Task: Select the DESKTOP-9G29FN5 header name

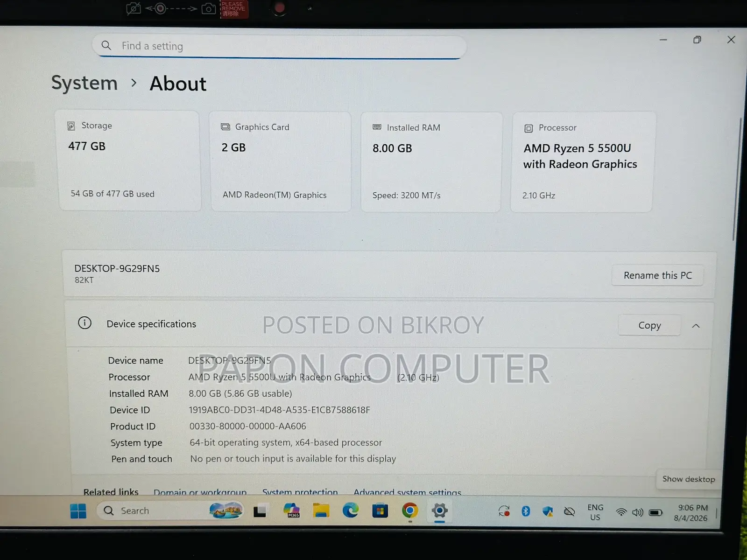Action: 117,268
